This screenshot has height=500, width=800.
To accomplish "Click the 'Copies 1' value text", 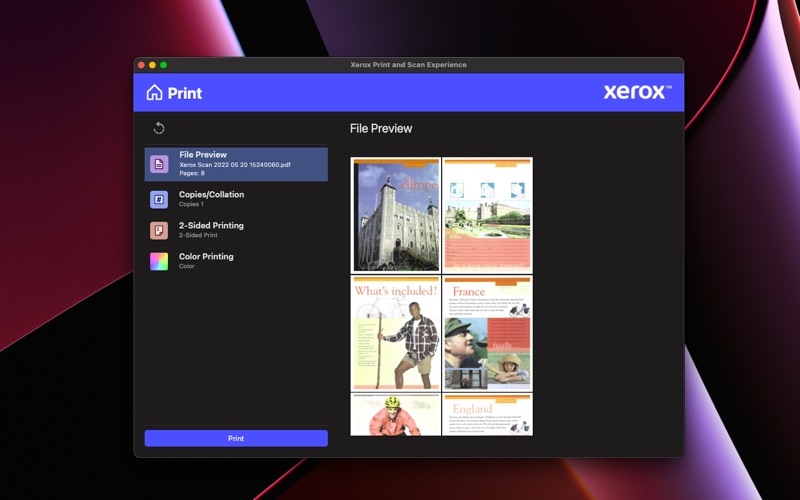I will [x=191, y=204].
